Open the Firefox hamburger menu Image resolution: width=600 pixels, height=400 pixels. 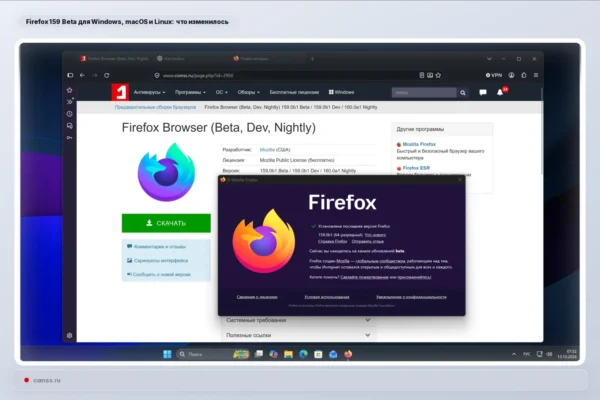coord(536,75)
